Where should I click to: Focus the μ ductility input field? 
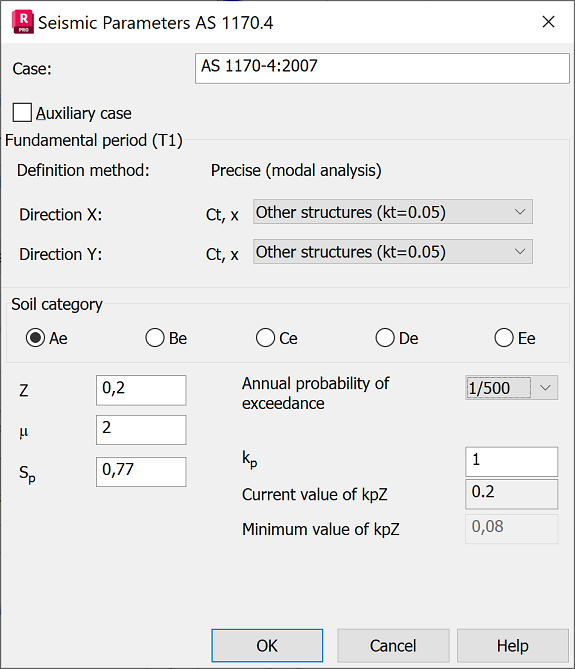tap(141, 430)
